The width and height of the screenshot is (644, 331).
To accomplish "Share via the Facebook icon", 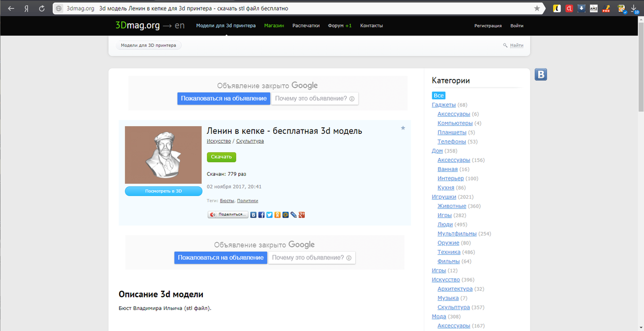I will [x=261, y=214].
